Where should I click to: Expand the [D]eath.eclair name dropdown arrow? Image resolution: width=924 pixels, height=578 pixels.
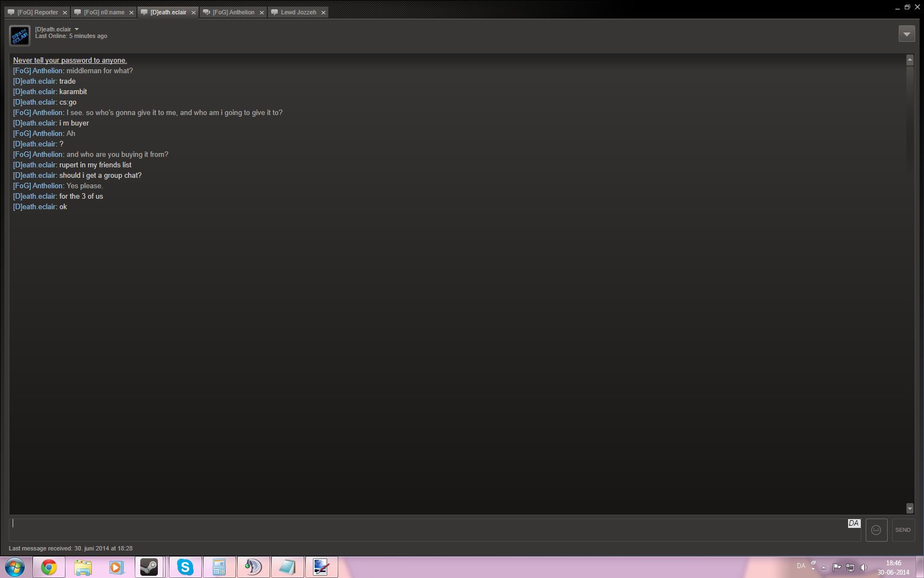tap(76, 29)
